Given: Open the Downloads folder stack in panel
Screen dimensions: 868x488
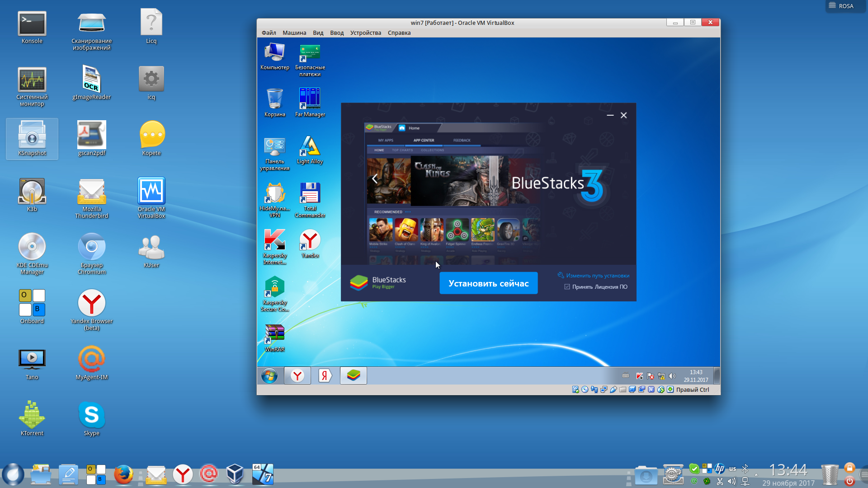Looking at the screenshot, I should [646, 475].
